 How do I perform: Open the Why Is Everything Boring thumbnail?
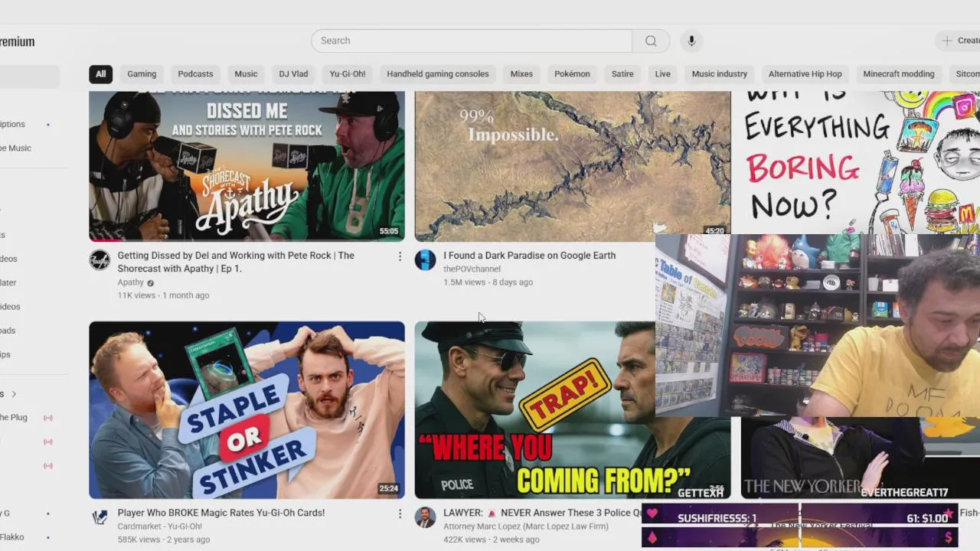[x=861, y=162]
